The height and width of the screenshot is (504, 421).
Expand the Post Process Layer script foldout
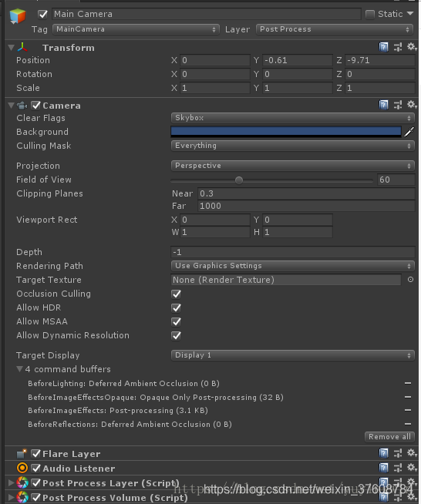tap(11, 482)
